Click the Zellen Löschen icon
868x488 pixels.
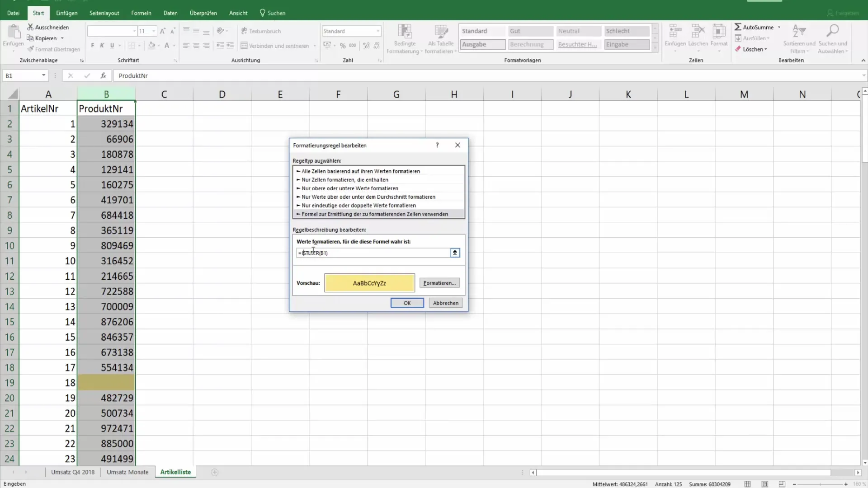tap(698, 31)
